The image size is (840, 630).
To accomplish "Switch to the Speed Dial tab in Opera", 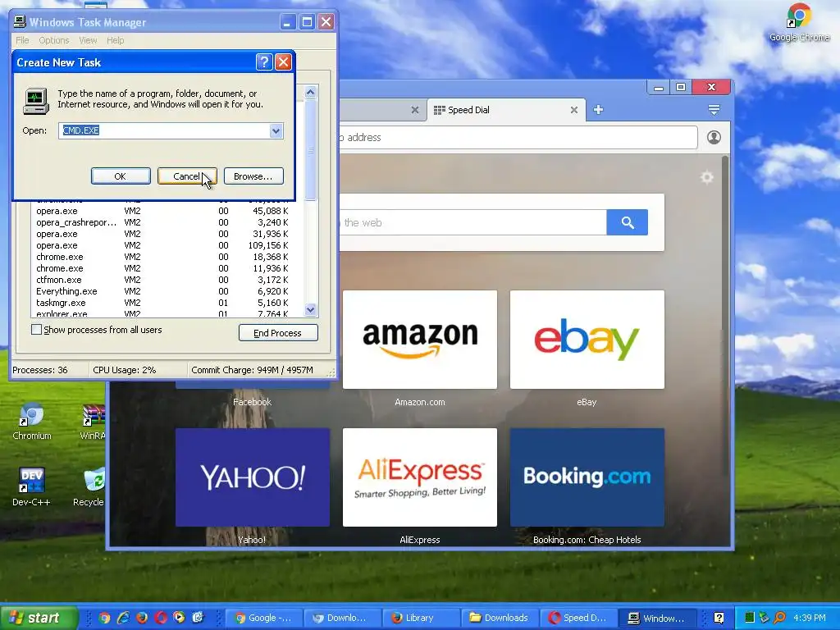I will click(x=498, y=110).
